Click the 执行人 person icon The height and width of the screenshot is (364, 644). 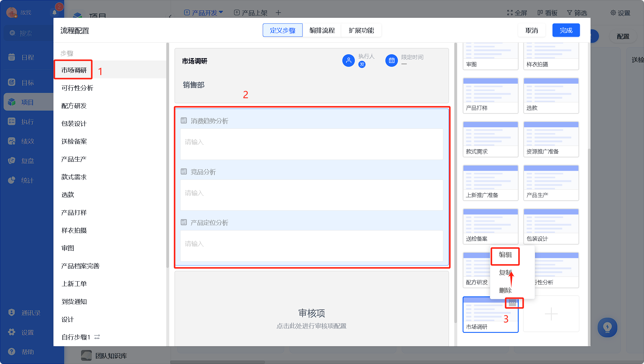click(x=349, y=61)
